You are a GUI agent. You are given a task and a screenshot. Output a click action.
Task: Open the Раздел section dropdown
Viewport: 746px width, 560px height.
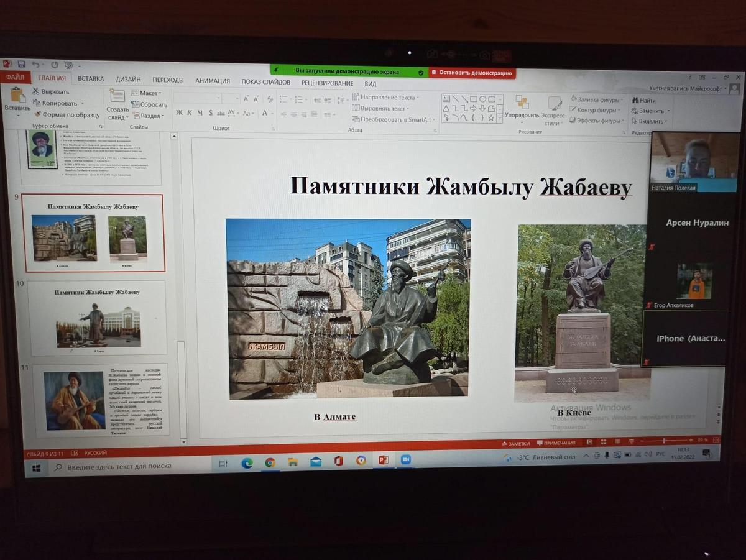[148, 116]
